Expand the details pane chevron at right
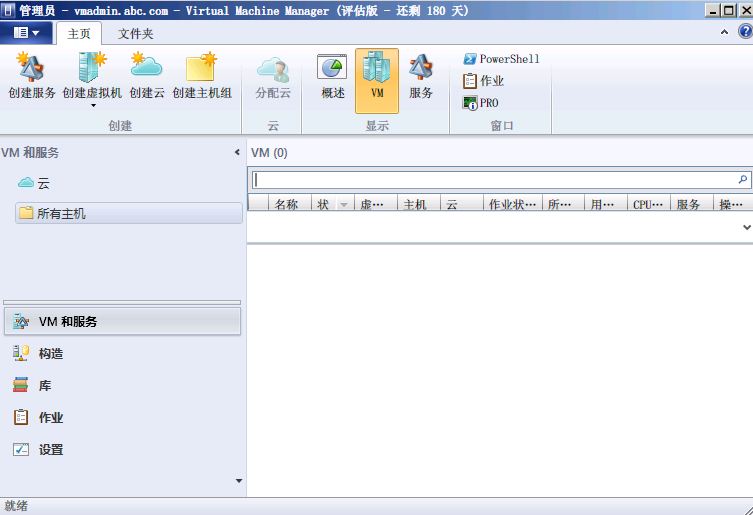Image resolution: width=753 pixels, height=515 pixels. pos(747,227)
